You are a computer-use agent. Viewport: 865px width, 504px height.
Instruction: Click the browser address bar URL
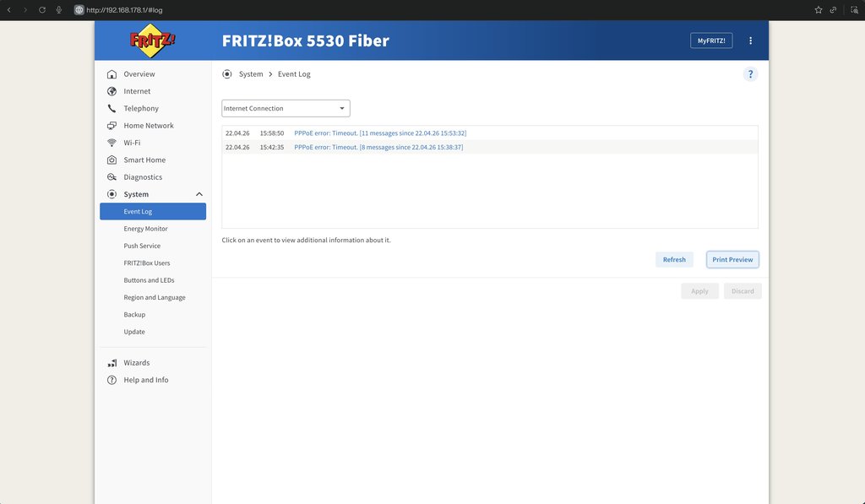pyautogui.click(x=124, y=10)
